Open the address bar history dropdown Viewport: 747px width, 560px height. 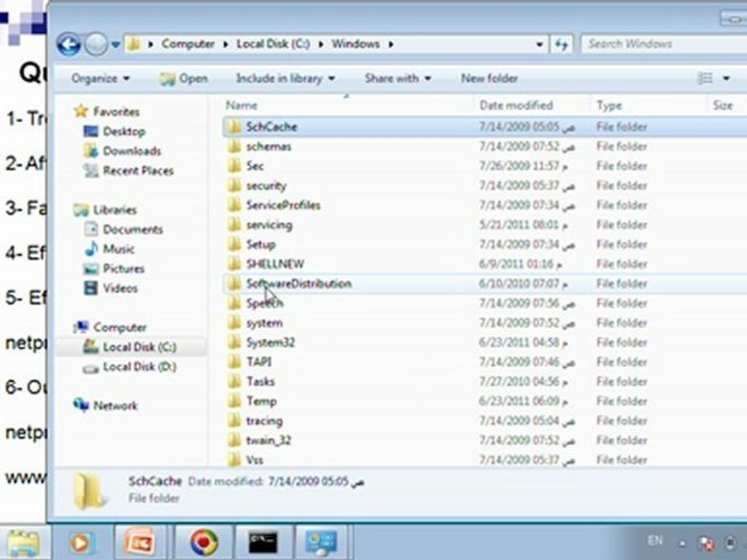click(x=539, y=45)
